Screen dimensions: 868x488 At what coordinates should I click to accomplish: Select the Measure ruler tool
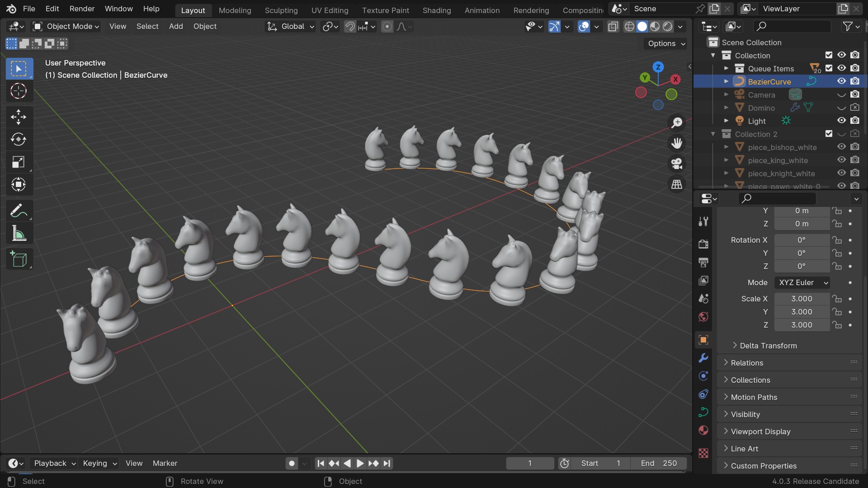click(x=19, y=234)
